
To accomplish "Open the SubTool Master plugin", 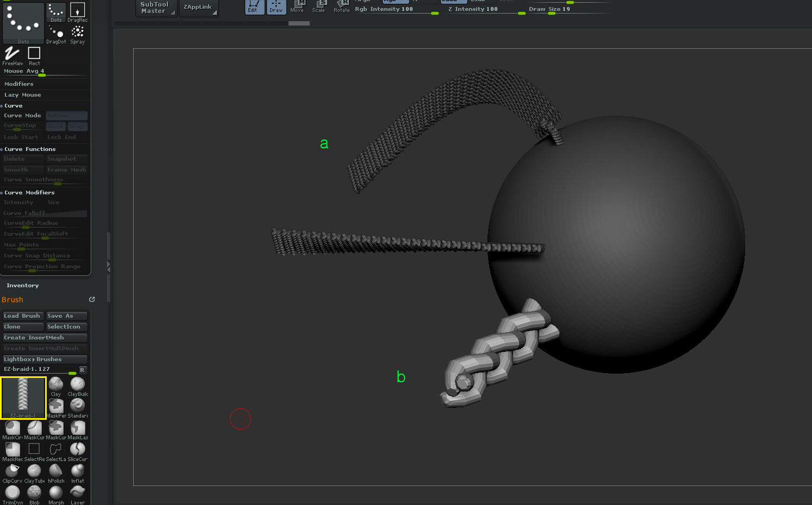I will 155,8.
